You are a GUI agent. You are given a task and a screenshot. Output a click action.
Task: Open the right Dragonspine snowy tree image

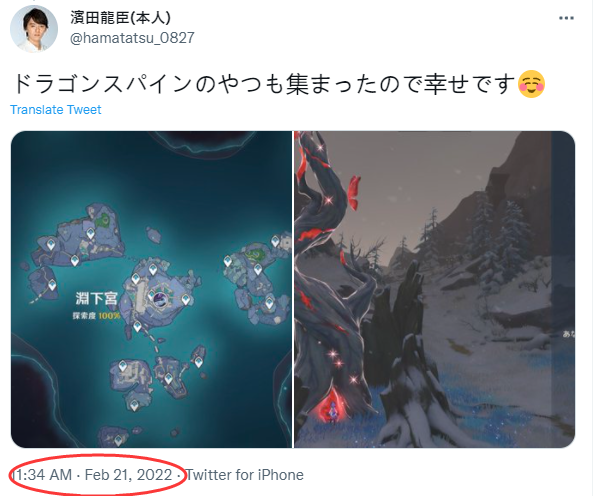tap(434, 289)
